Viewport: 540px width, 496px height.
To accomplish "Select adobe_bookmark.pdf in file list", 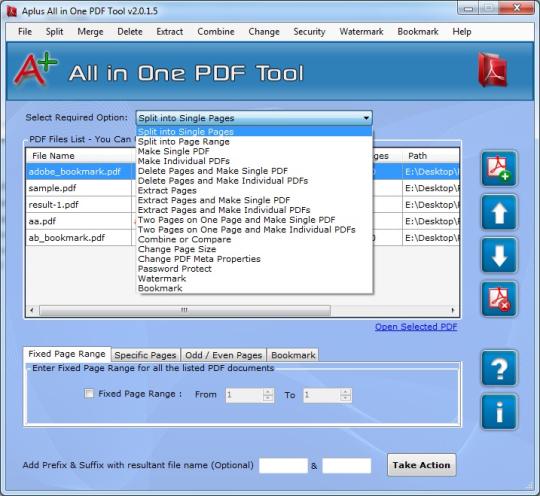I will click(x=75, y=172).
